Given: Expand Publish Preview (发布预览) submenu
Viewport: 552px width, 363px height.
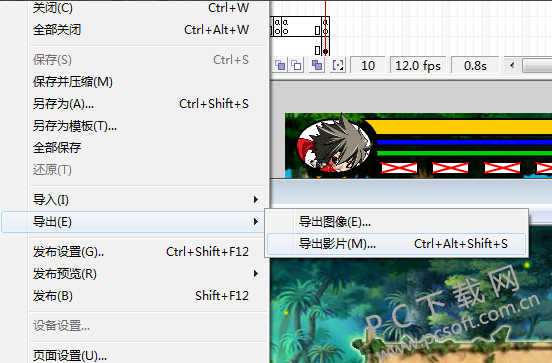Looking at the screenshot, I should pyautogui.click(x=136, y=274).
